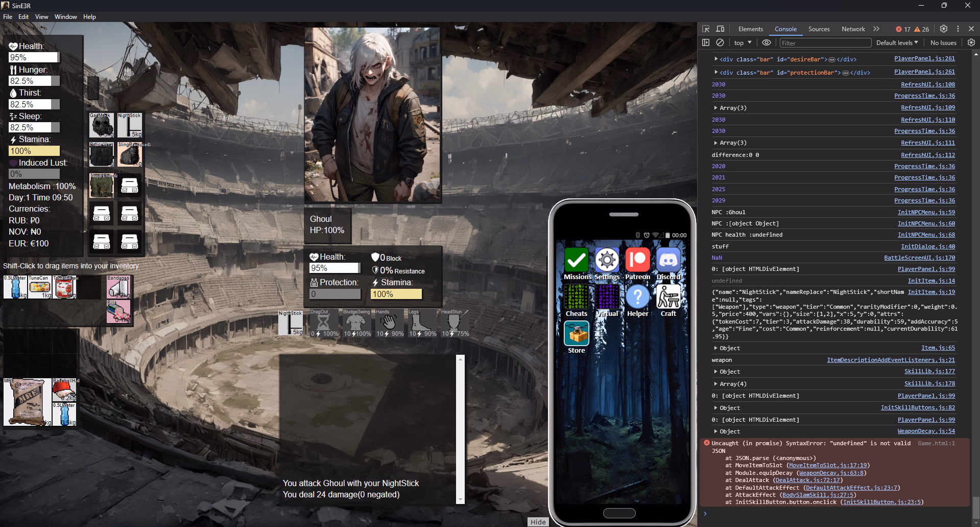Use the Legs attack skill
This screenshot has width=980, height=527.
tap(422, 323)
